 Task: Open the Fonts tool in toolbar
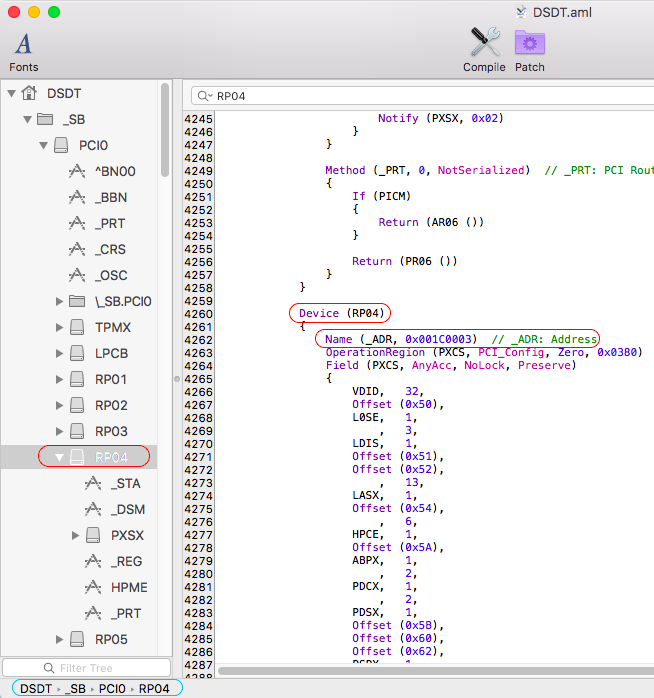click(x=23, y=44)
